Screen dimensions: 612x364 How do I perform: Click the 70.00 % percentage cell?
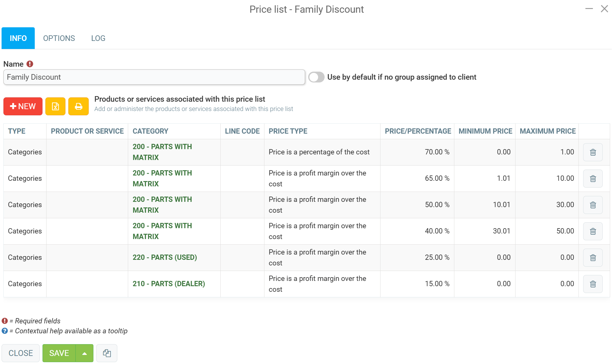pos(417,152)
